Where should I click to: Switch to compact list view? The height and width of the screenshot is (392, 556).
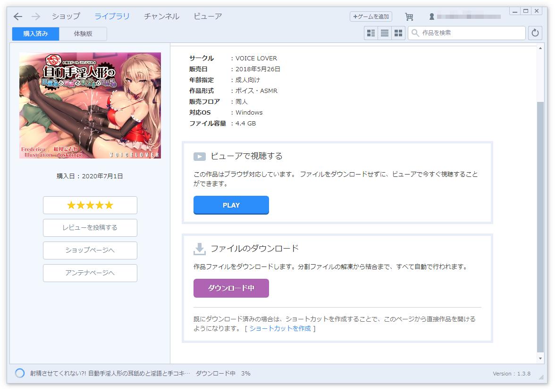tap(385, 33)
